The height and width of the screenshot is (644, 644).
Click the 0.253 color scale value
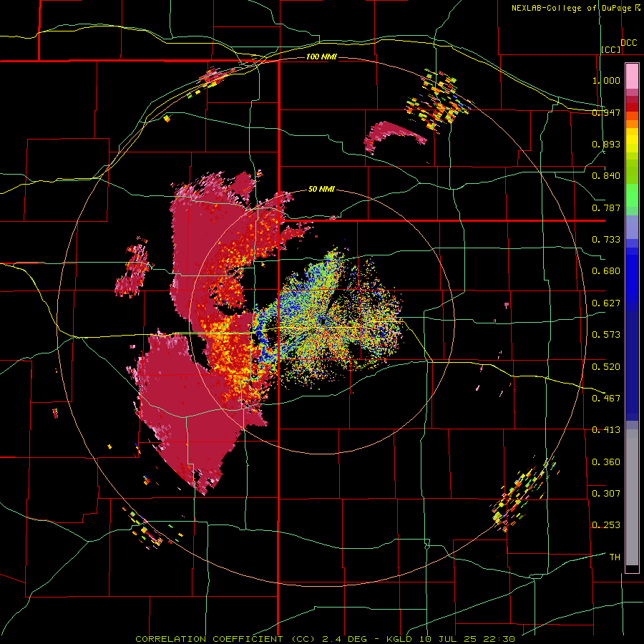(x=606, y=525)
